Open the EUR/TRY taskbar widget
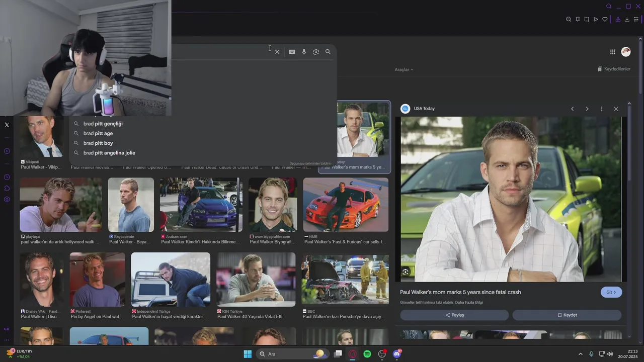Image resolution: width=644 pixels, height=362 pixels. point(19,354)
